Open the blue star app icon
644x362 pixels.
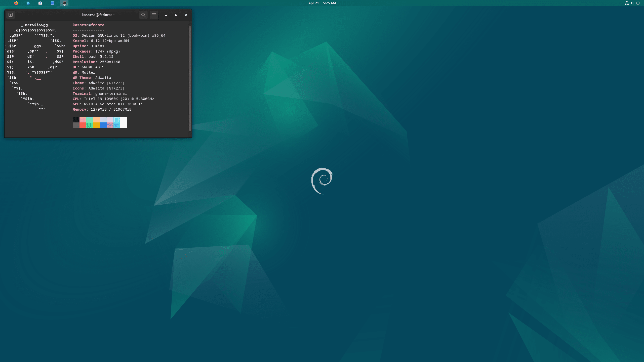28,3
